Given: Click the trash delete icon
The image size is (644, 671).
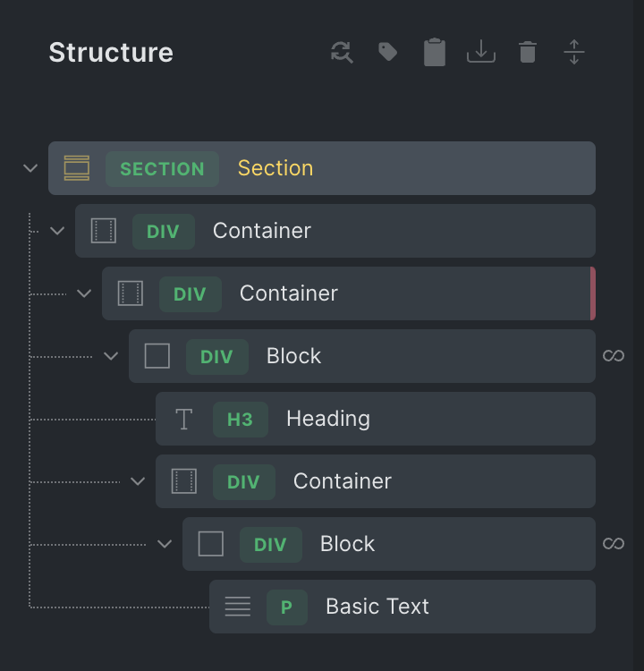Looking at the screenshot, I should click(528, 53).
